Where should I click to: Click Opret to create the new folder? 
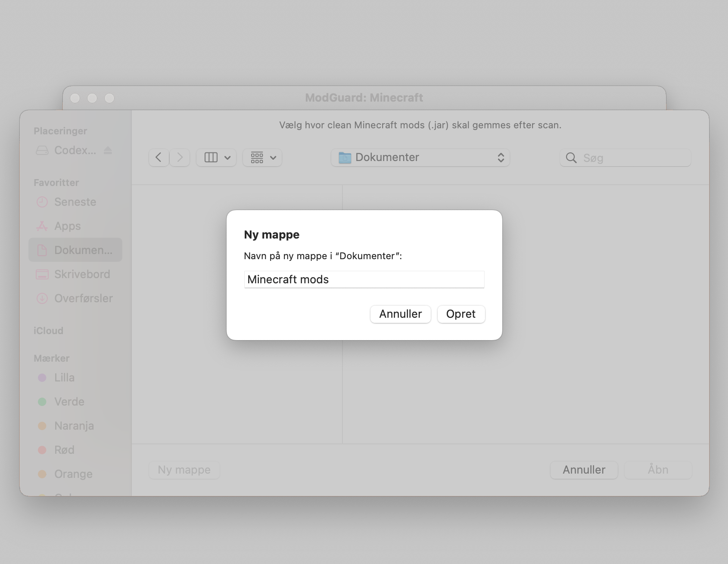pyautogui.click(x=461, y=314)
